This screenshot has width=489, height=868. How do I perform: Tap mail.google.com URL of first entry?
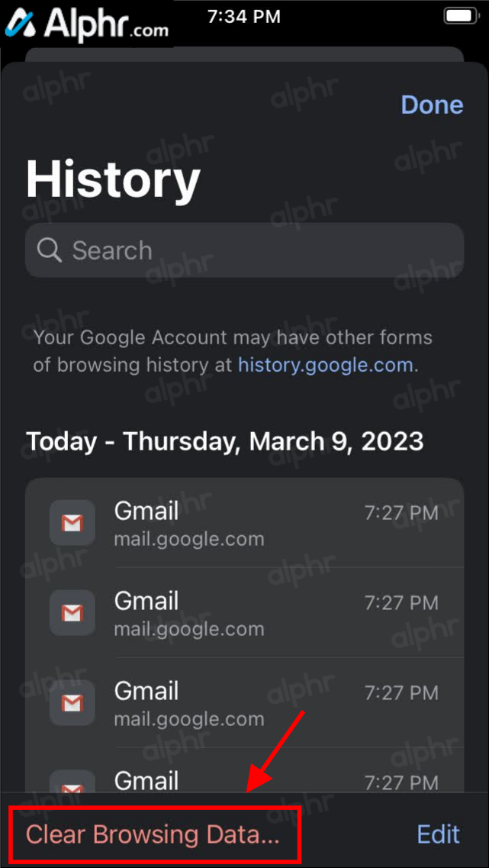[188, 539]
